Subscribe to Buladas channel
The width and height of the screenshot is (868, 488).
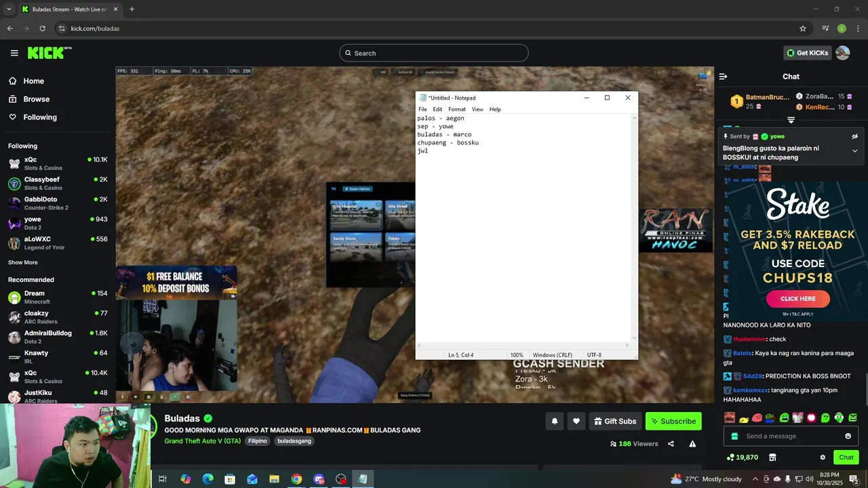pyautogui.click(x=673, y=421)
